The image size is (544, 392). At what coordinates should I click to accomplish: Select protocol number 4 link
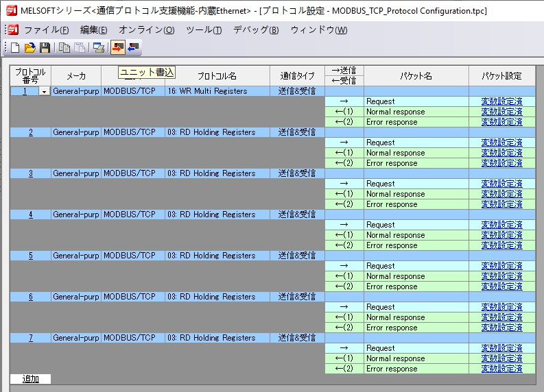31,215
